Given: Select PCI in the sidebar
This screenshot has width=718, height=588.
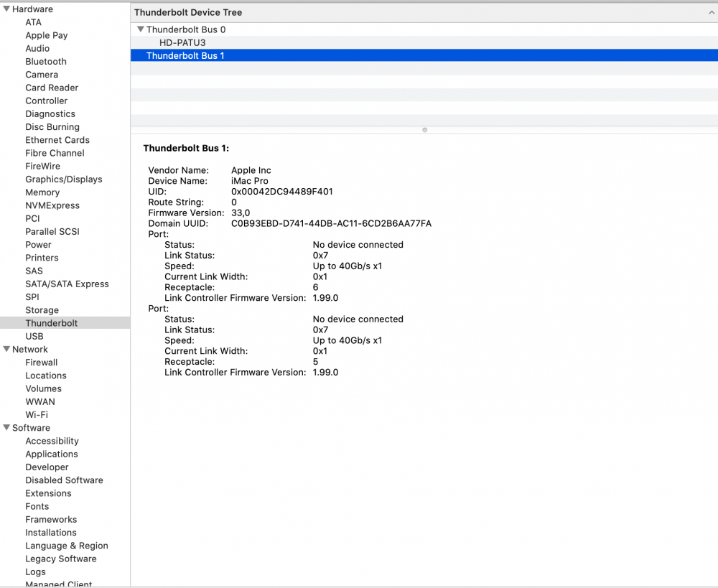Looking at the screenshot, I should coord(32,218).
